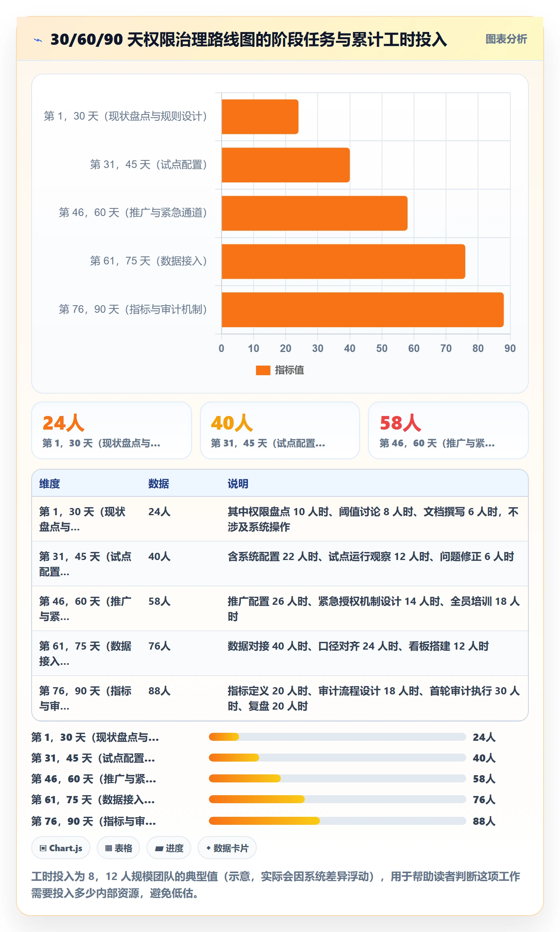Click the 数据卡片 tag chip
The height and width of the screenshot is (932, 560).
[227, 848]
